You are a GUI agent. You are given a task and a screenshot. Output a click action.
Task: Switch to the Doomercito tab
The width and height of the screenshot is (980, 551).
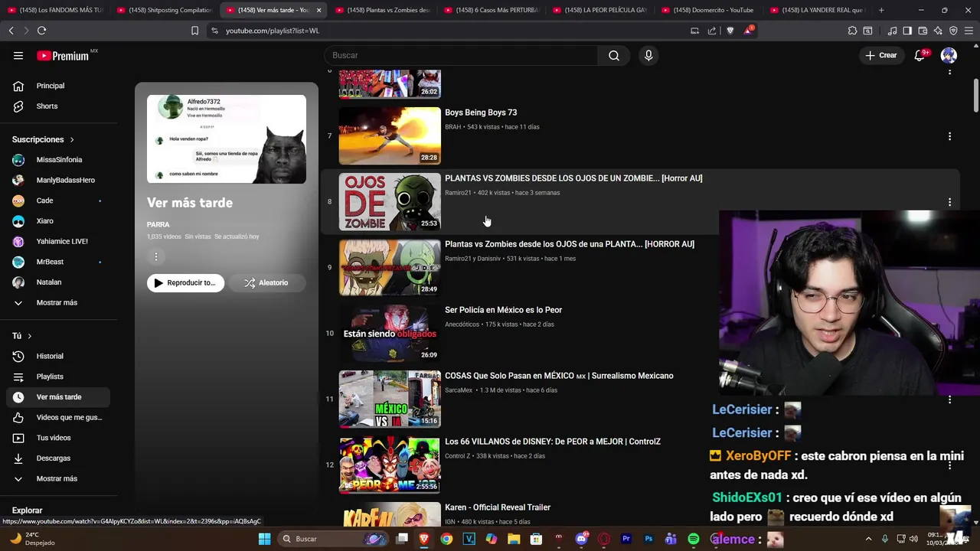click(709, 10)
